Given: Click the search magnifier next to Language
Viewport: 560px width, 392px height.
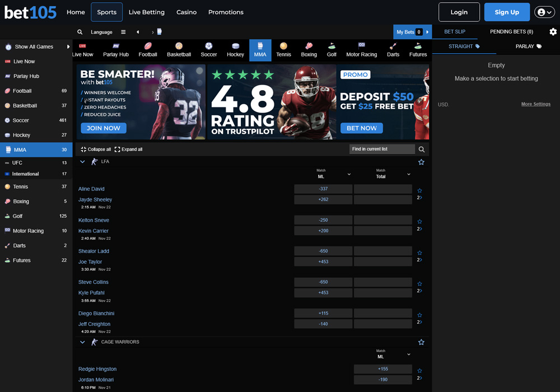Looking at the screenshot, I should 80,32.
